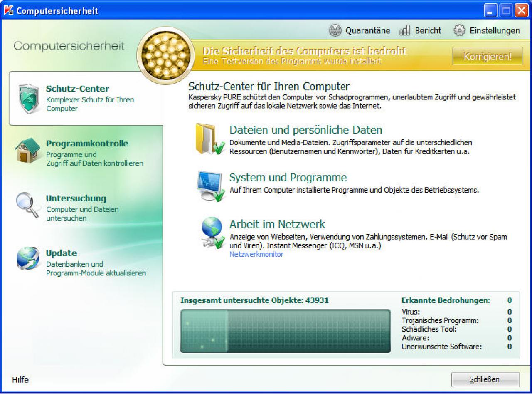Click the 'Die Sicherheit des Computers ist bedroht' banner
The image size is (532, 394).
[305, 51]
